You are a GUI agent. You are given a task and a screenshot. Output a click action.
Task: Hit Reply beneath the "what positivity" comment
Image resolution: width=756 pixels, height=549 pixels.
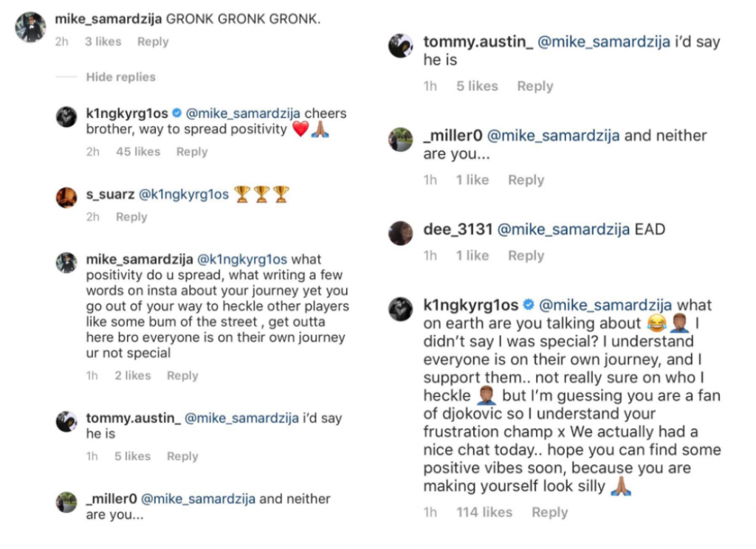click(x=182, y=376)
